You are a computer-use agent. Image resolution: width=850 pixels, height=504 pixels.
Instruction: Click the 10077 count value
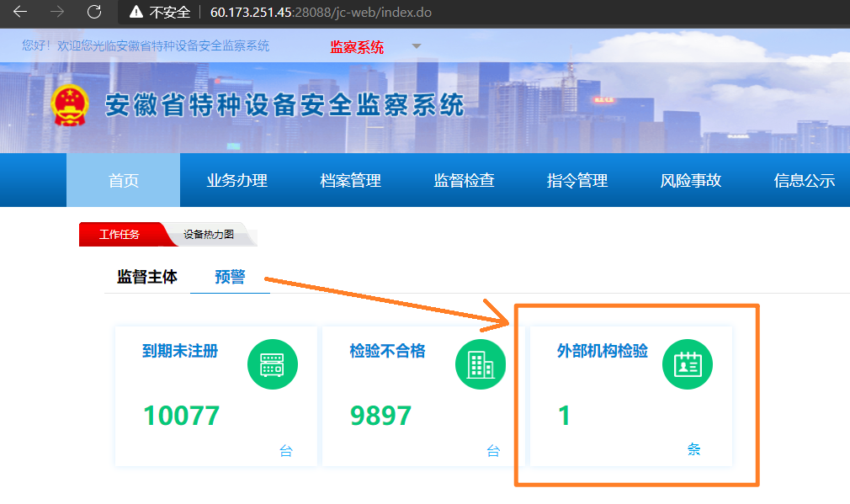coord(182,416)
